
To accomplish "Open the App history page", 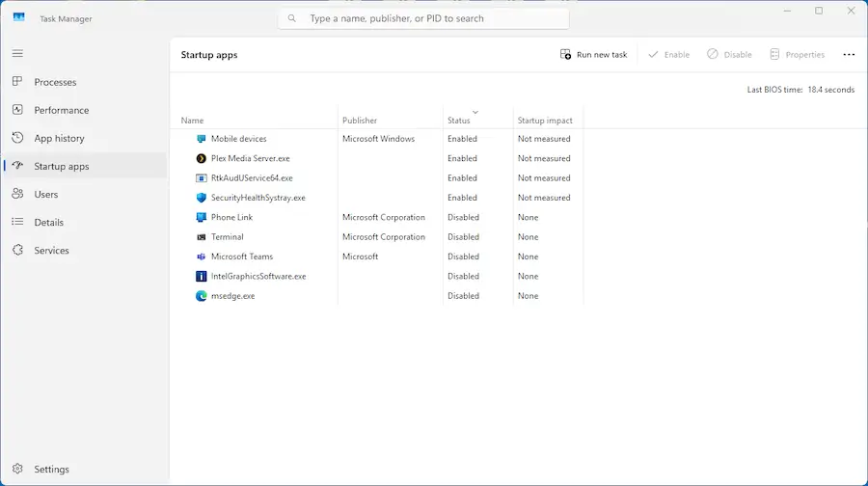I will pos(85,138).
